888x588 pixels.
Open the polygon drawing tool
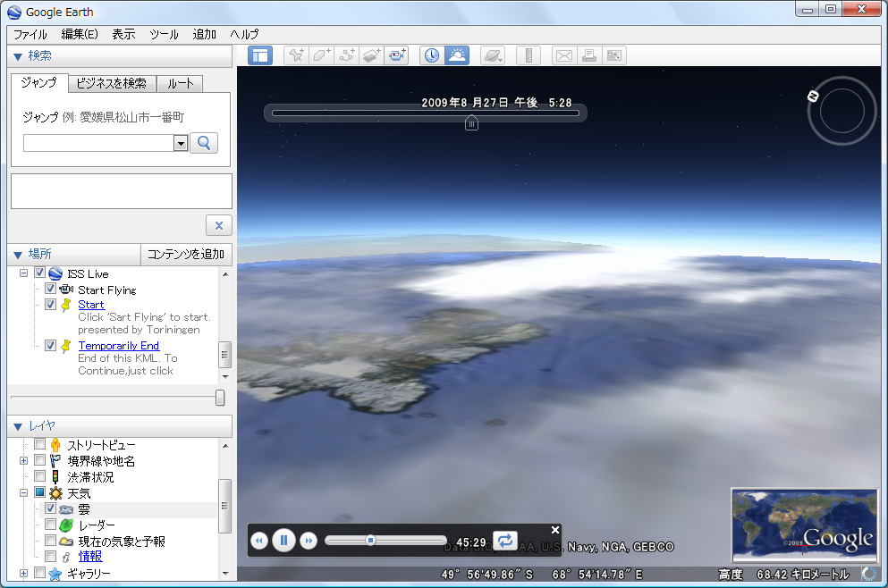pos(321,55)
